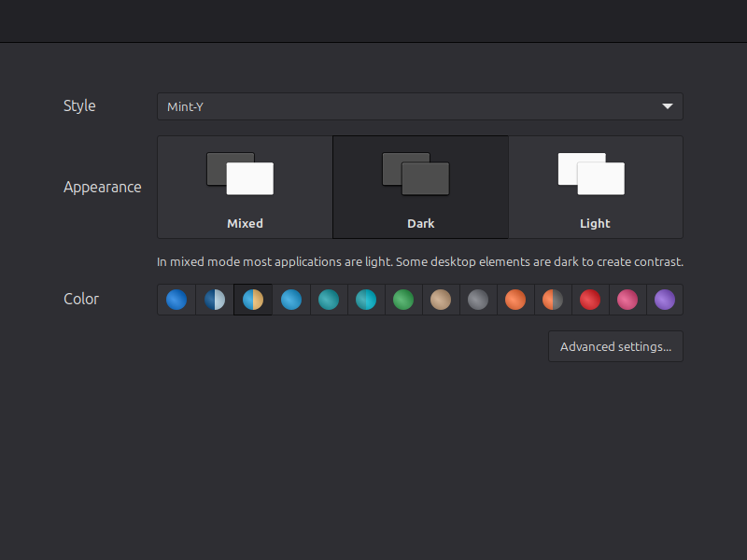
Task: Choose the orange and grey split swatch
Action: pos(553,300)
